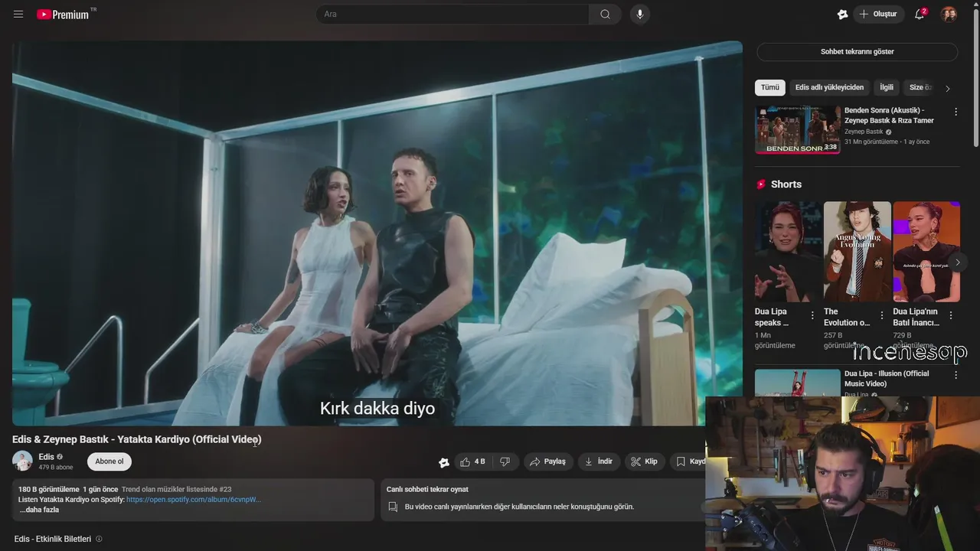Open the Oluştur create button
Image resolution: width=980 pixels, height=551 pixels.
879,14
